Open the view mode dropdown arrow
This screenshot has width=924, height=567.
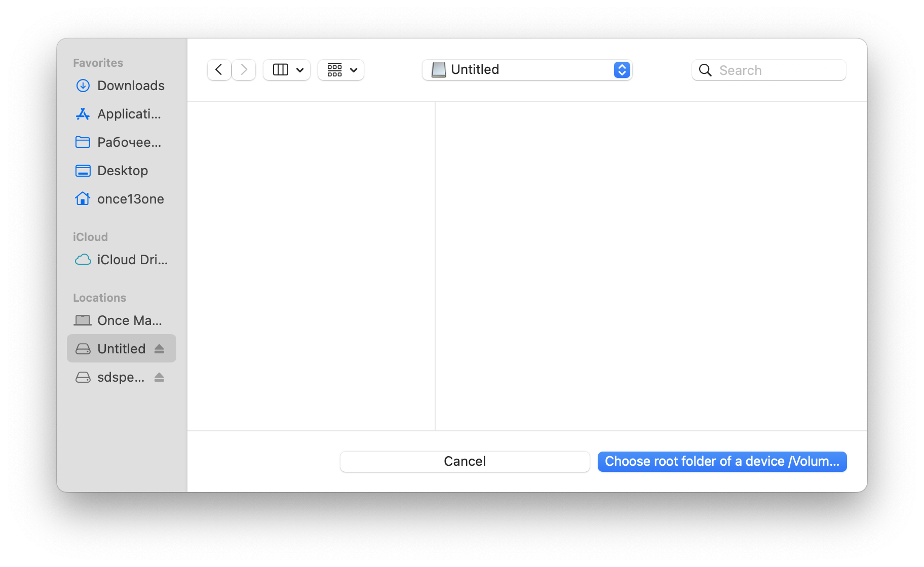pos(300,70)
